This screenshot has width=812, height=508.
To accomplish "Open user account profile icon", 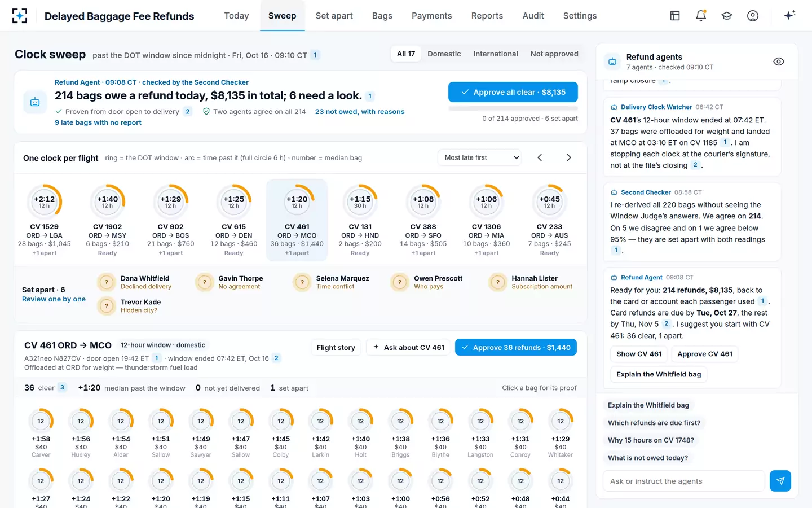I will point(753,16).
